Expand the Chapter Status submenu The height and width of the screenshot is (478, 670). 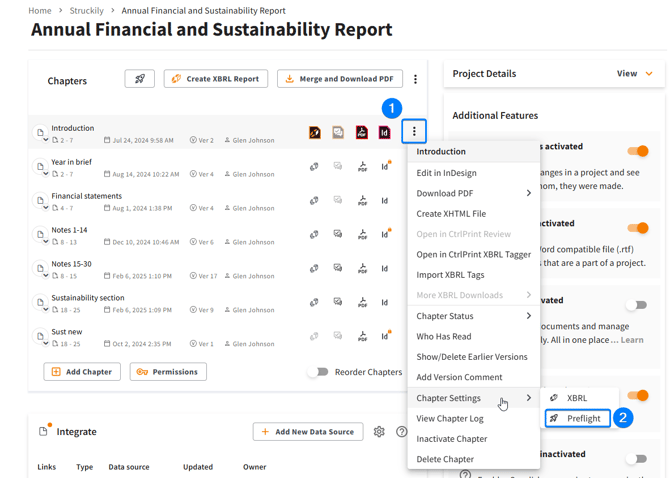pos(474,316)
